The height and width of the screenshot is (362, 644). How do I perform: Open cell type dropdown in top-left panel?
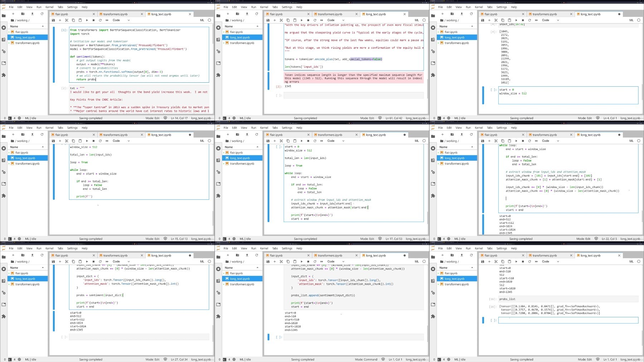(121, 20)
